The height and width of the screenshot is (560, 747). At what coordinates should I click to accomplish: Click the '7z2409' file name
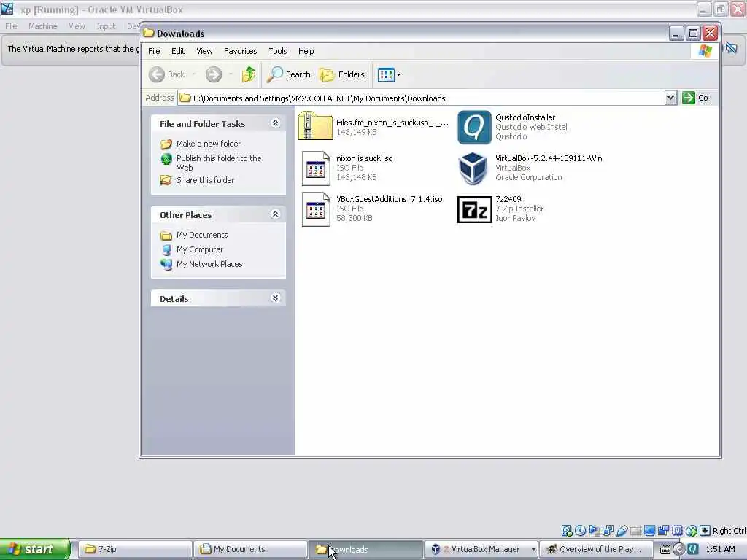508,199
